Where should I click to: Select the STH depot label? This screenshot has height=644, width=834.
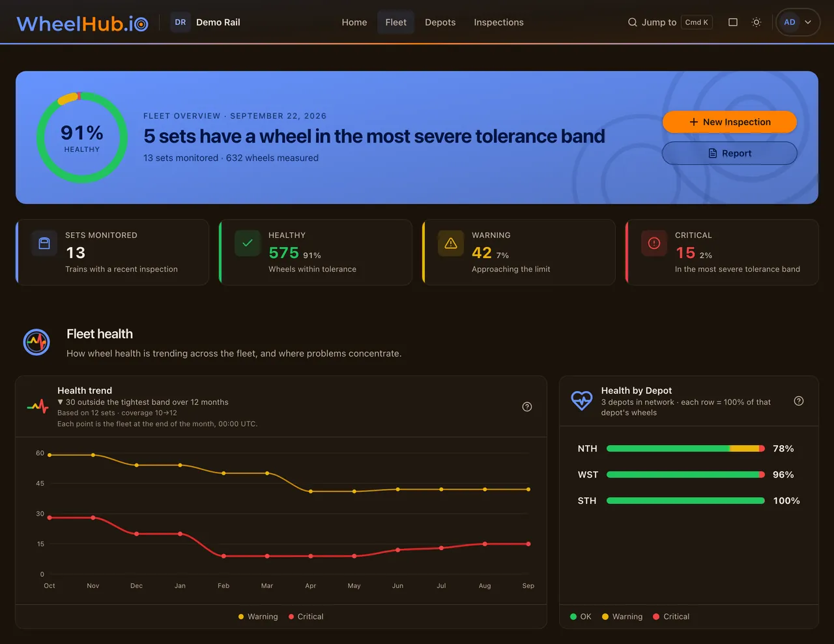587,501
